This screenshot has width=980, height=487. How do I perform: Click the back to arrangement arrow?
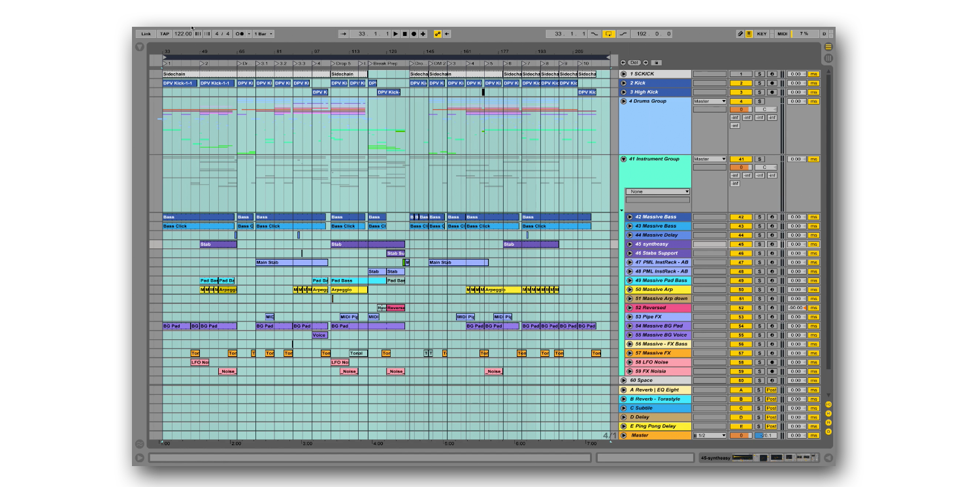pyautogui.click(x=448, y=34)
